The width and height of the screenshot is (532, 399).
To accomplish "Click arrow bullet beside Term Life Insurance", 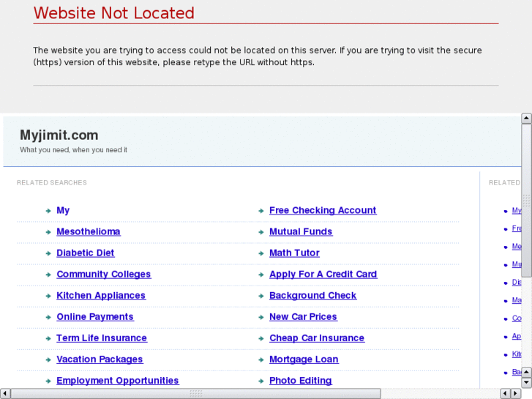I will coord(48,338).
